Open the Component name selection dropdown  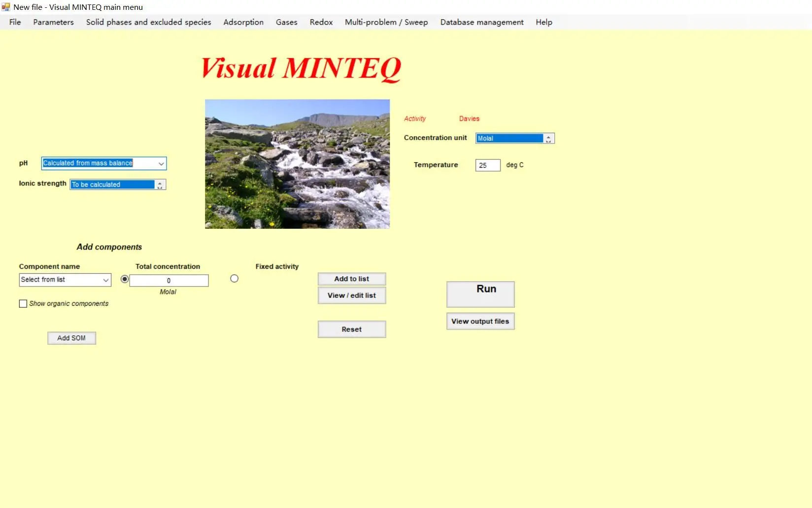tap(106, 280)
